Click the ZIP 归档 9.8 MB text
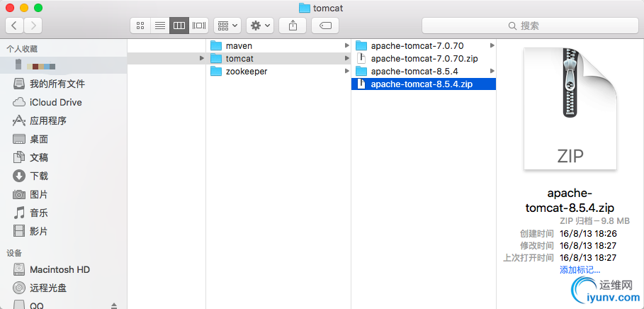 [x=594, y=221]
